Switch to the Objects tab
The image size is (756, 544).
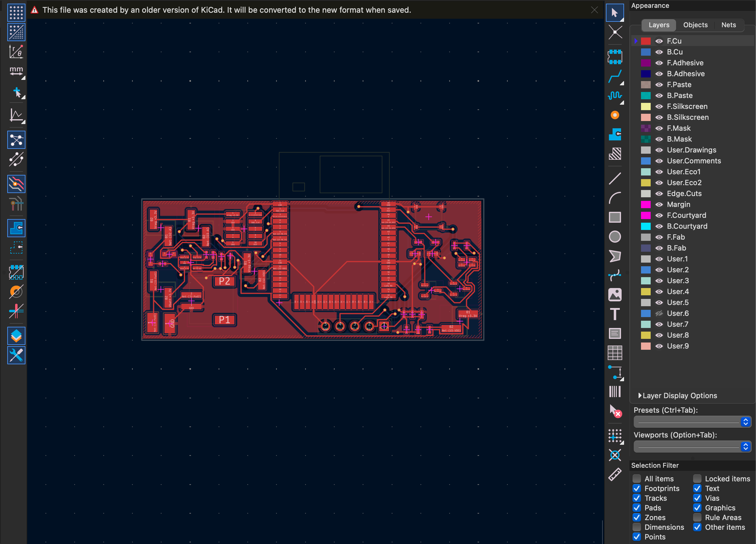(x=695, y=25)
